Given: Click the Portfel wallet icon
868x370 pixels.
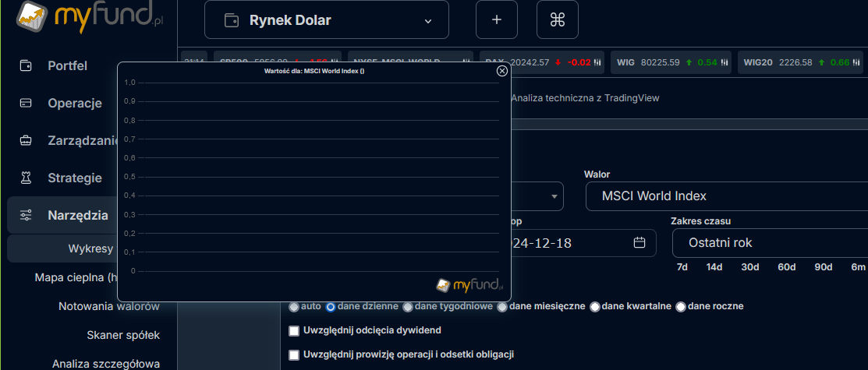Looking at the screenshot, I should click(27, 65).
